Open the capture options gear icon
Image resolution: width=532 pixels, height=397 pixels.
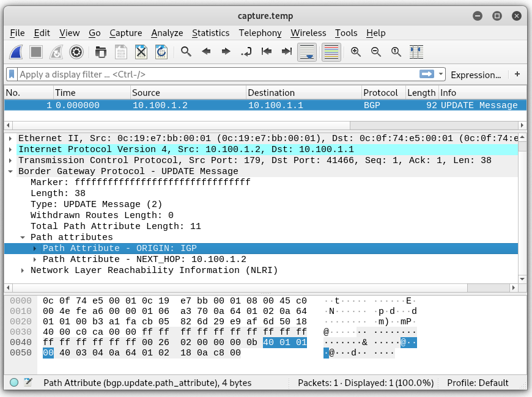click(x=76, y=52)
